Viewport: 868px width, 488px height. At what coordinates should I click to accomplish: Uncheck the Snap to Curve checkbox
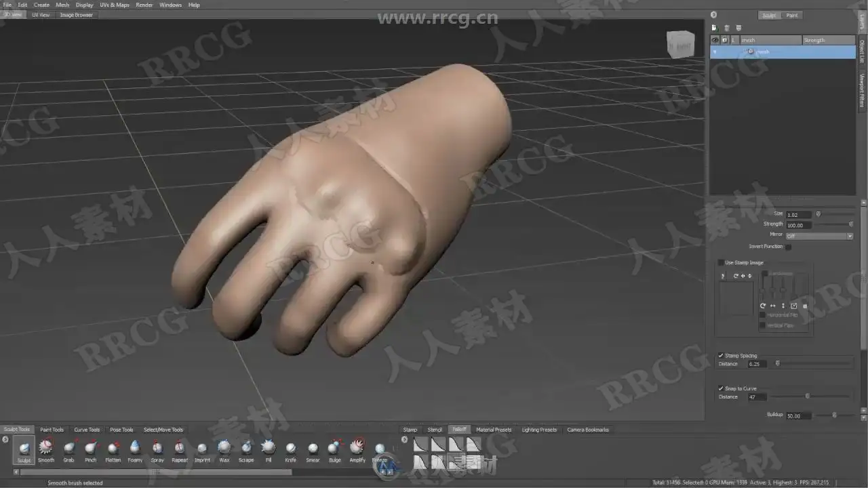point(721,388)
